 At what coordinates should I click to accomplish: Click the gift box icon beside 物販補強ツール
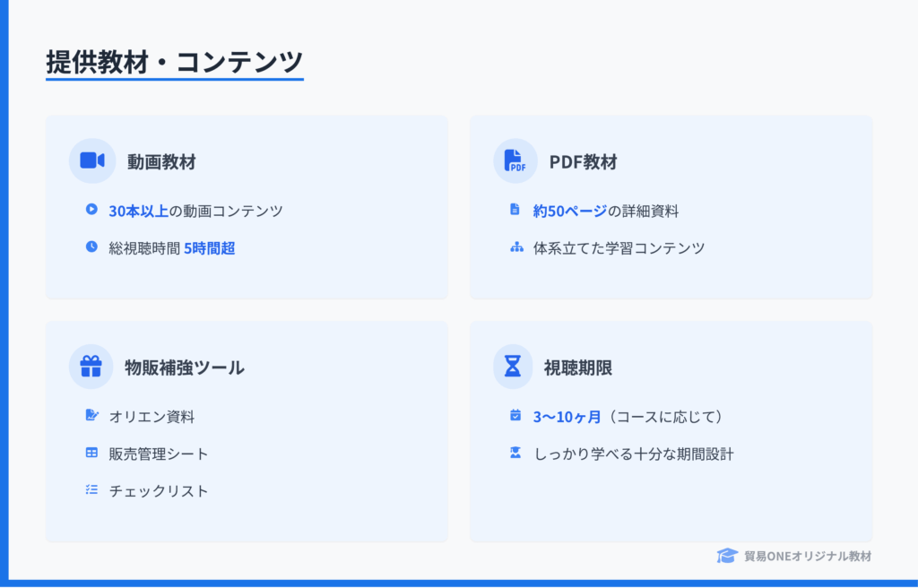pos(91,367)
